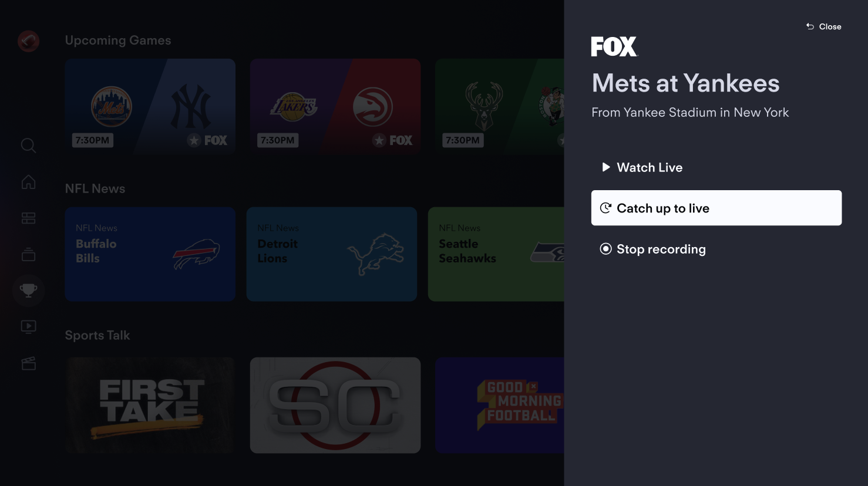This screenshot has width=868, height=486.
Task: Open Buffalo Bills NFL News tile
Action: coord(150,254)
